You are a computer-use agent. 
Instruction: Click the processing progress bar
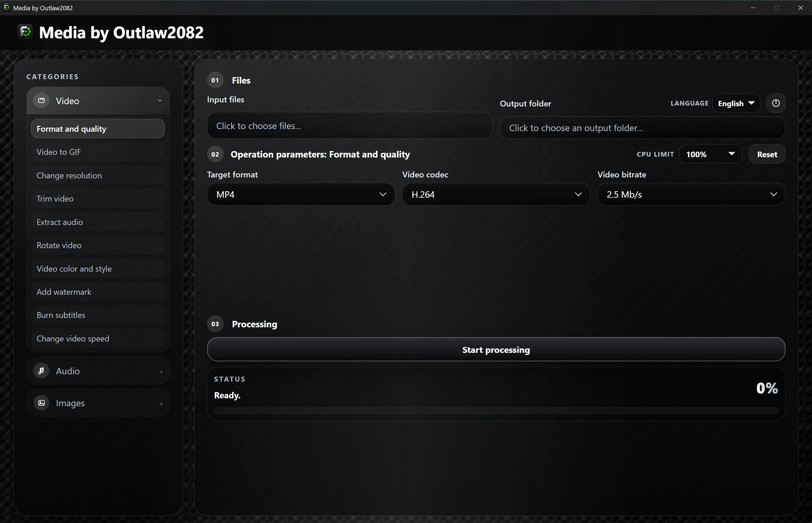coord(496,410)
